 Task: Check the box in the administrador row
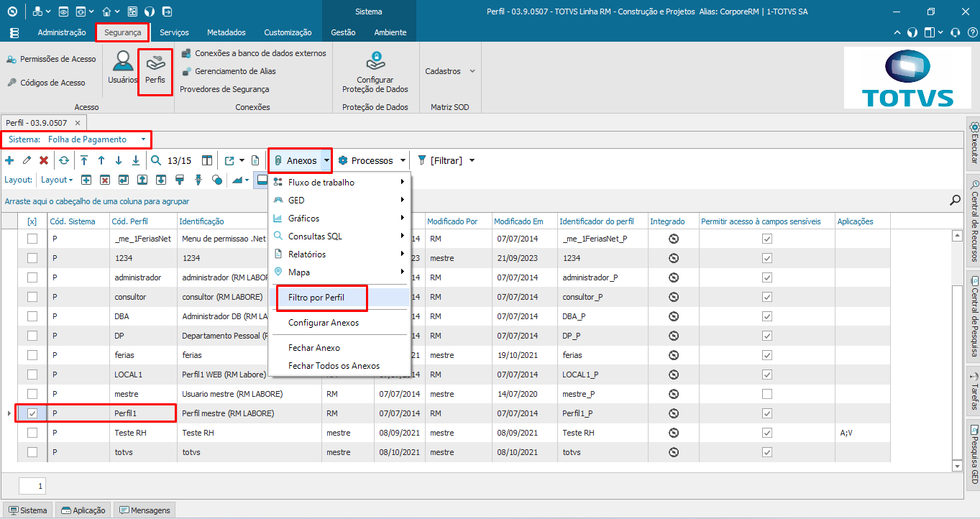[32, 277]
